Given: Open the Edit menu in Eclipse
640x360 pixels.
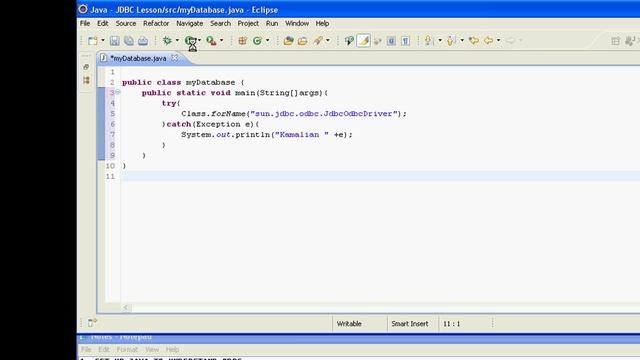Looking at the screenshot, I should pos(102,23).
